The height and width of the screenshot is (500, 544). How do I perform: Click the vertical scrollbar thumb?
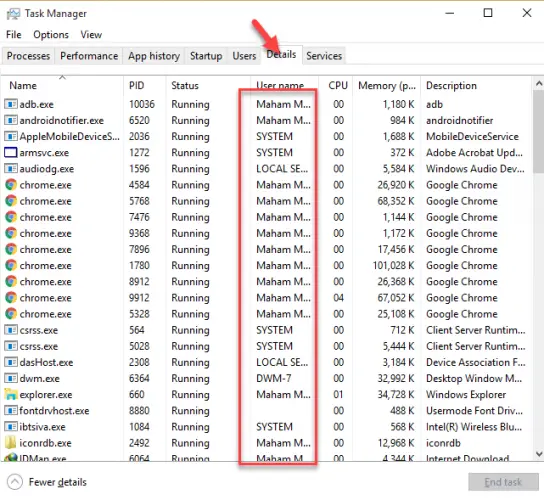coord(538,131)
